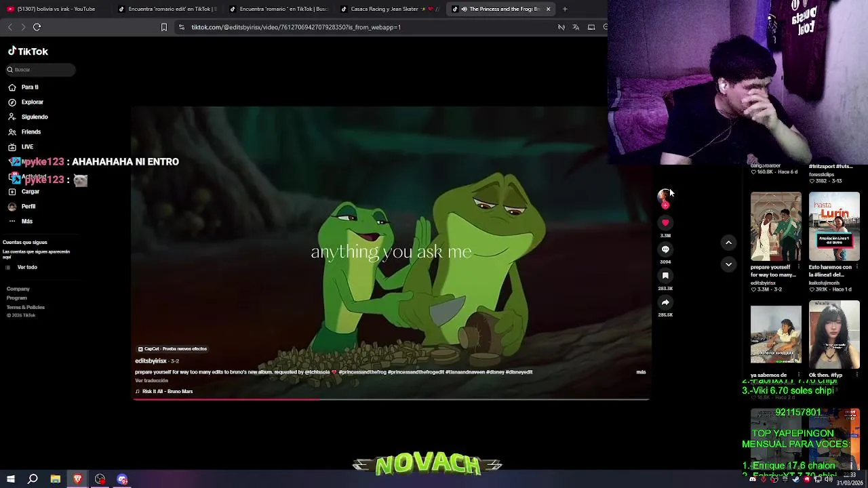Go back in browser history
Viewport: 868px width, 488px height.
9,27
